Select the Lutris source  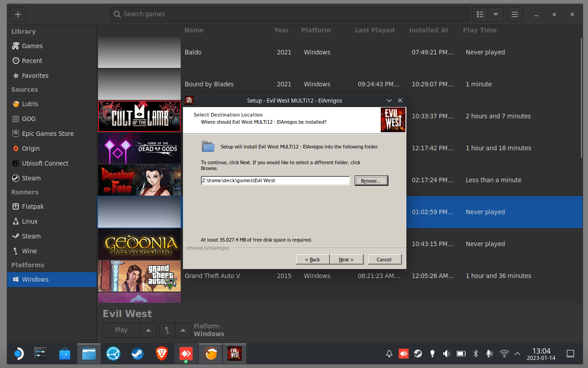pos(52,104)
